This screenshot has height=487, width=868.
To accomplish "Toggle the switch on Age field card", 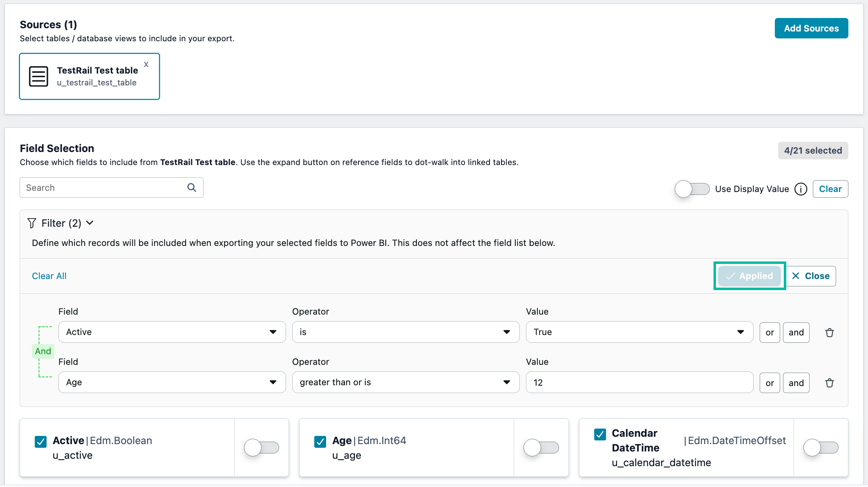I will [x=541, y=447].
